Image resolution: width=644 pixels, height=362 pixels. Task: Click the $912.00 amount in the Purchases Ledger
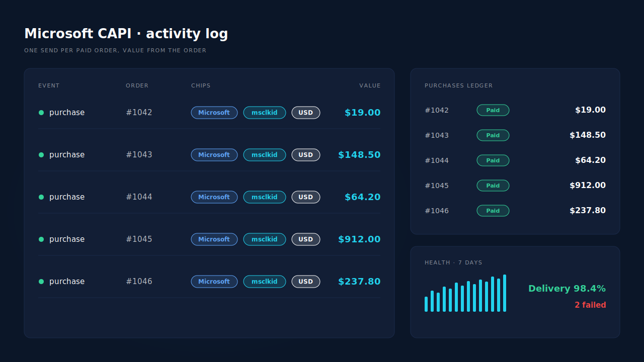click(588, 186)
